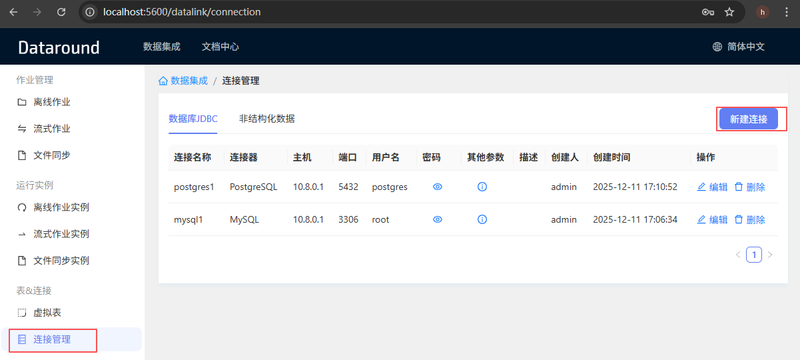This screenshot has height=360, width=800.
Task: Click the home icon in breadcrumb
Action: point(163,81)
